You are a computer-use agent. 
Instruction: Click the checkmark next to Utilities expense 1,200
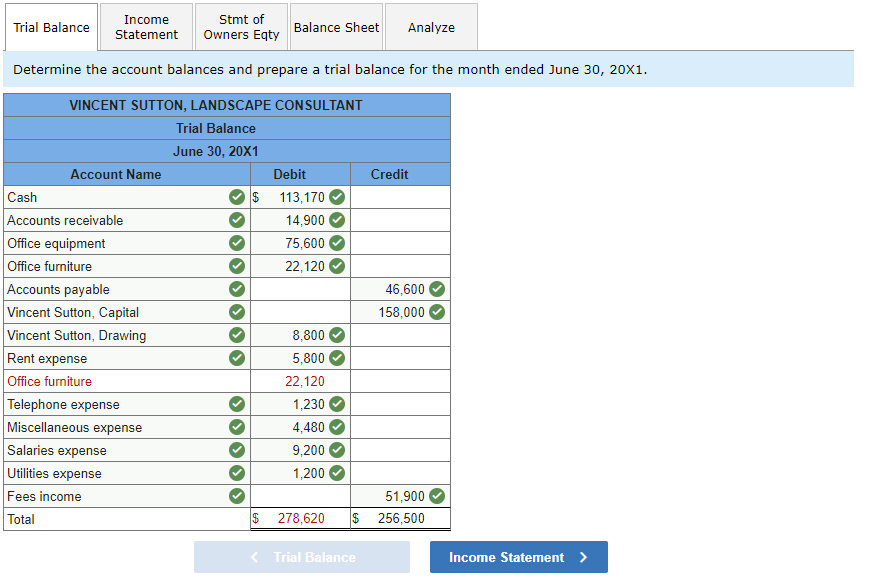(336, 473)
